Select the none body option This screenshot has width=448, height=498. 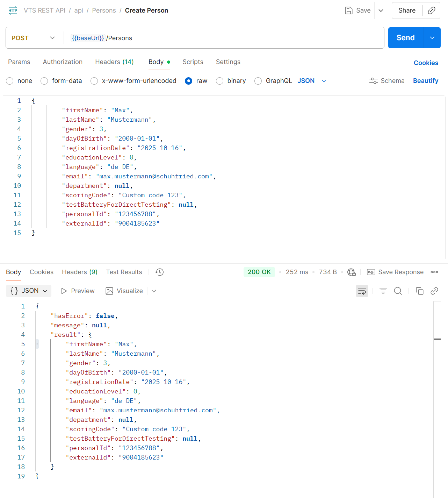(10, 81)
